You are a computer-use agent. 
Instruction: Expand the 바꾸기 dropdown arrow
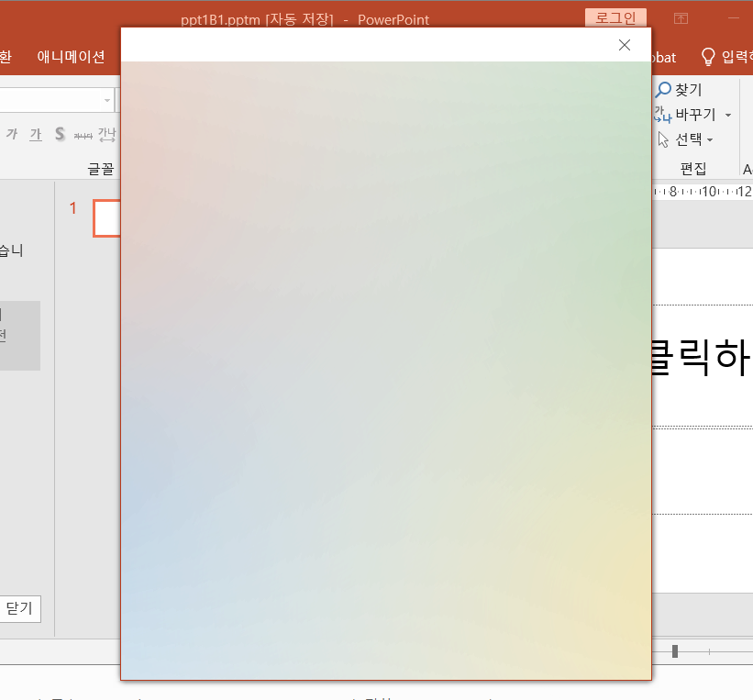pyautogui.click(x=728, y=115)
